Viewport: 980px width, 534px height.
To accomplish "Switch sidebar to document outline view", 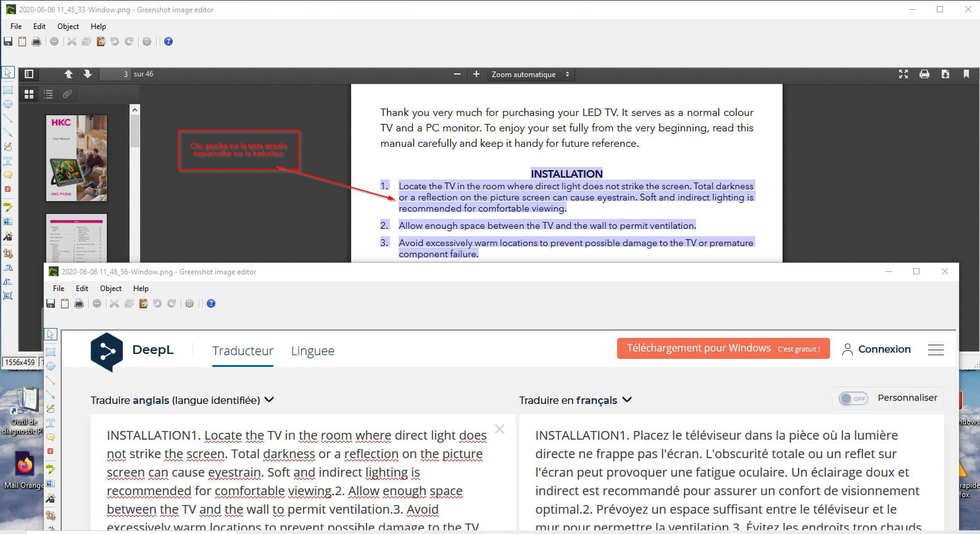I will [48, 94].
